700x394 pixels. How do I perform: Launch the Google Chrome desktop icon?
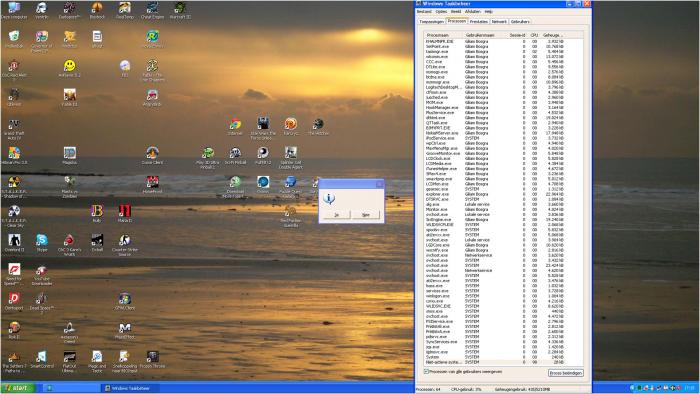pos(235,126)
